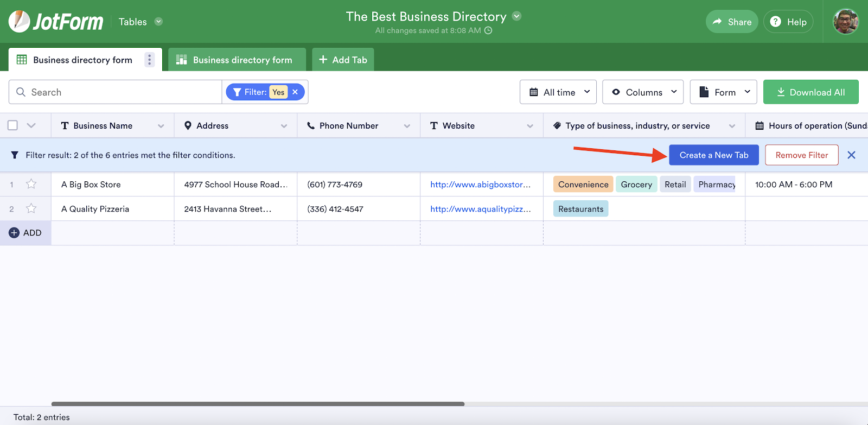Star the A Quality Pizzeria row
The image size is (868, 425).
[31, 209]
